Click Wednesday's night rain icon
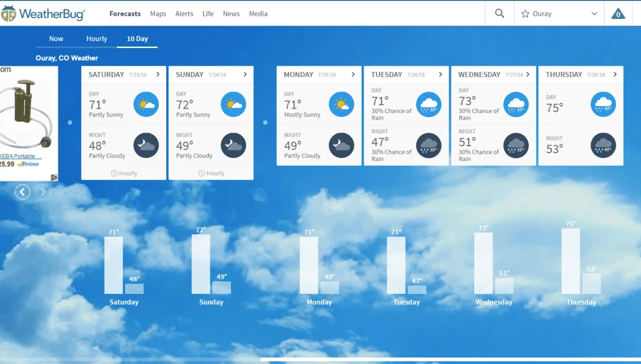The image size is (641, 364). click(516, 146)
